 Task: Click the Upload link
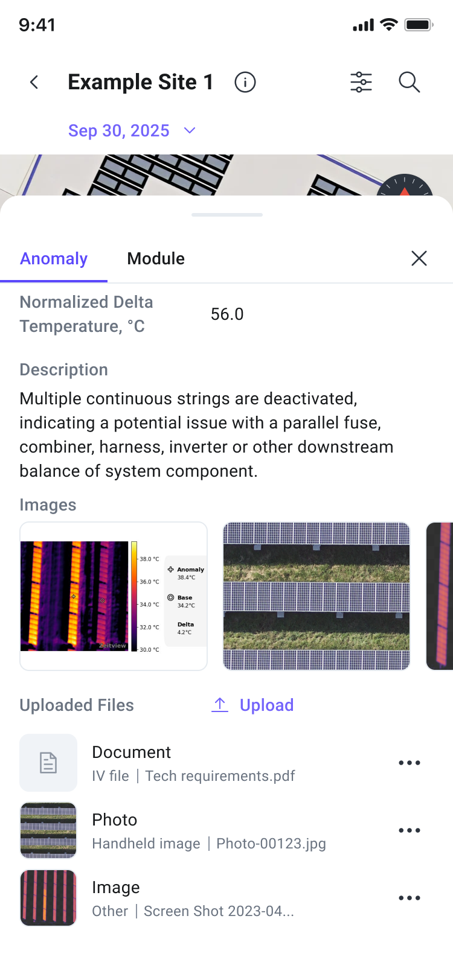coord(266,705)
